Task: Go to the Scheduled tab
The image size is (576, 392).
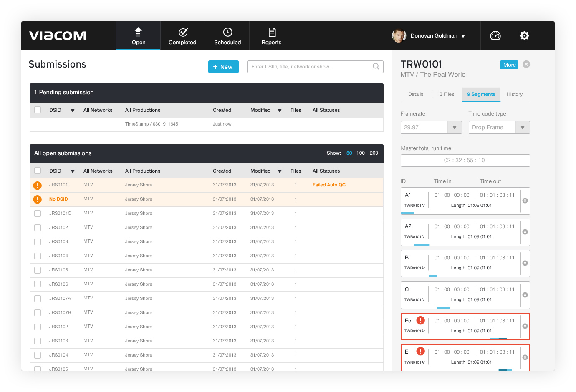Action: coord(227,36)
